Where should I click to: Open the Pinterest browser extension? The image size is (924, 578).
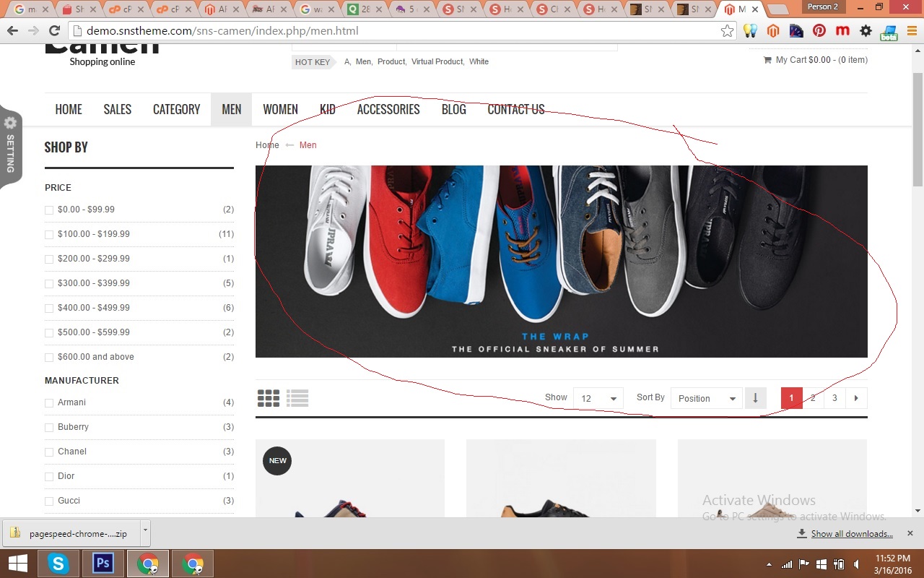tap(819, 31)
